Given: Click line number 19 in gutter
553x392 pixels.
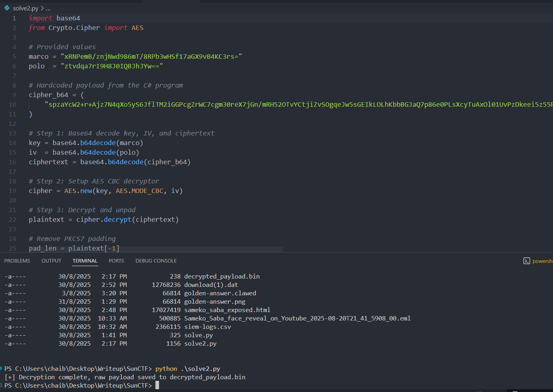Looking at the screenshot, I should 12,191.
